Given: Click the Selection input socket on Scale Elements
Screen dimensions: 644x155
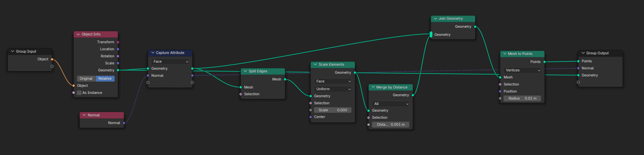Looking at the screenshot, I should 311,103.
